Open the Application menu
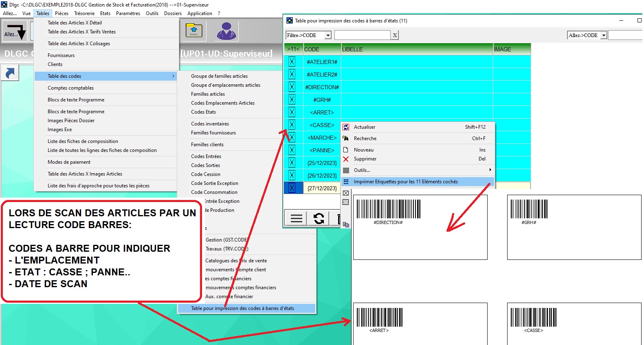Image resolution: width=644 pixels, height=345 pixels. tap(200, 13)
